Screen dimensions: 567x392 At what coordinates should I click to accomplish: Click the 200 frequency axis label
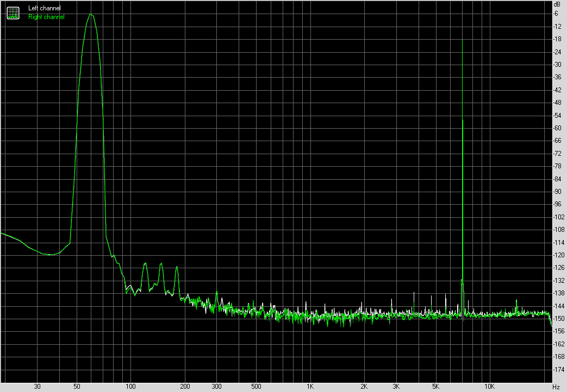pyautogui.click(x=185, y=387)
